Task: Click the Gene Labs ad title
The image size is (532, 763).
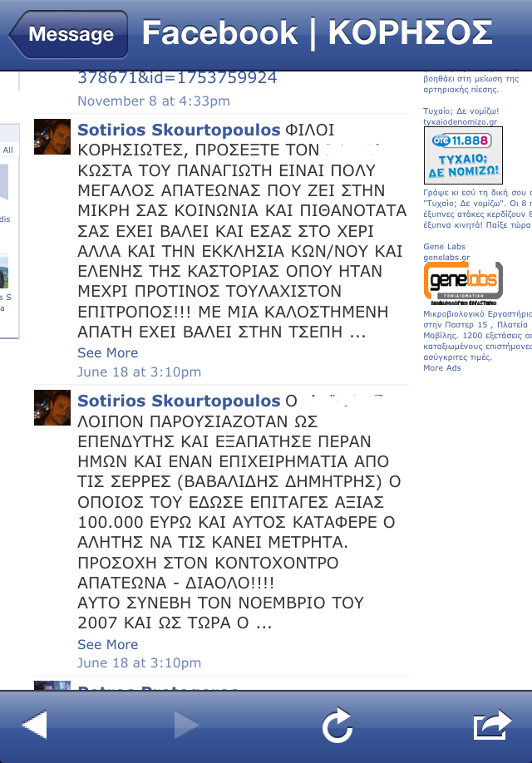Action: click(444, 246)
